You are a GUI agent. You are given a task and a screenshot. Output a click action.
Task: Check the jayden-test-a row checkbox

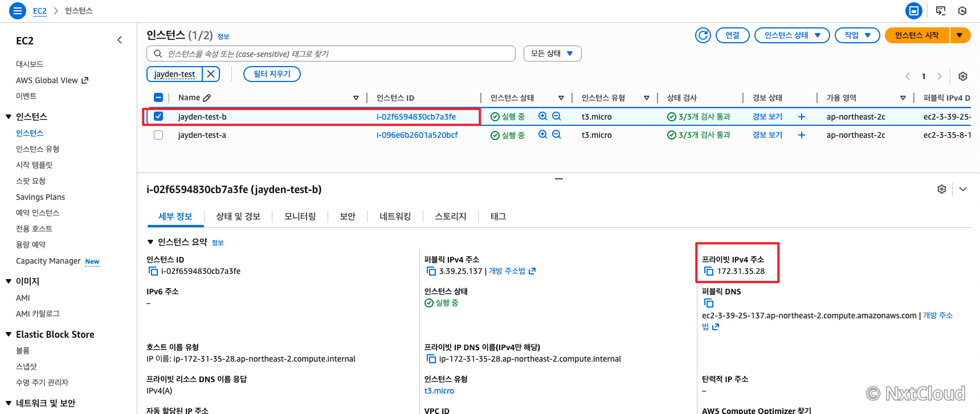pos(158,135)
